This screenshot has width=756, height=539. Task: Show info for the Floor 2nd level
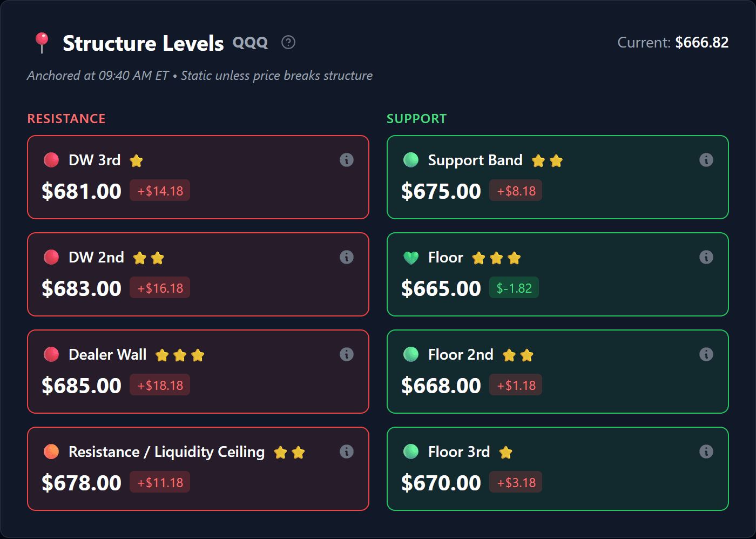pyautogui.click(x=706, y=354)
